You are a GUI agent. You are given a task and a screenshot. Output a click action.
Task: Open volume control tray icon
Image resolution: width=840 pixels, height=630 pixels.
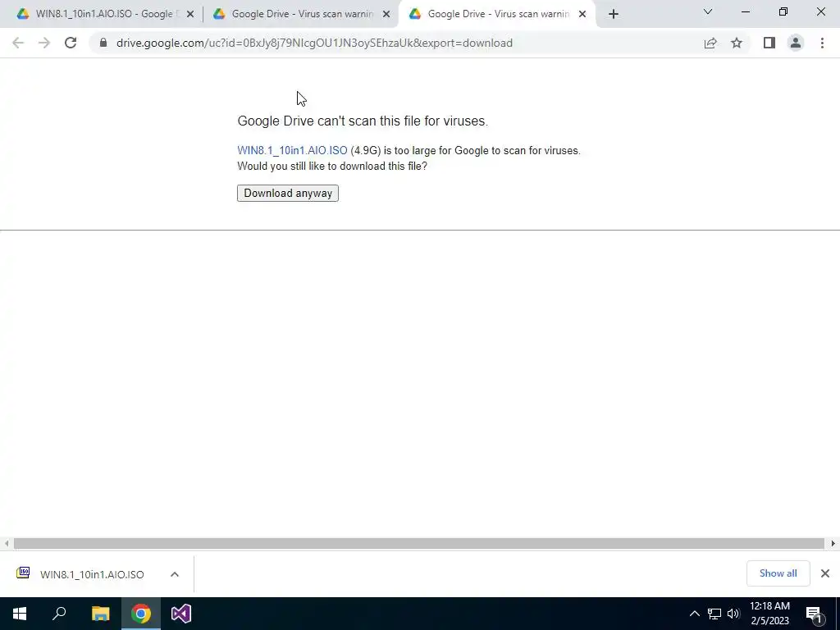(733, 614)
